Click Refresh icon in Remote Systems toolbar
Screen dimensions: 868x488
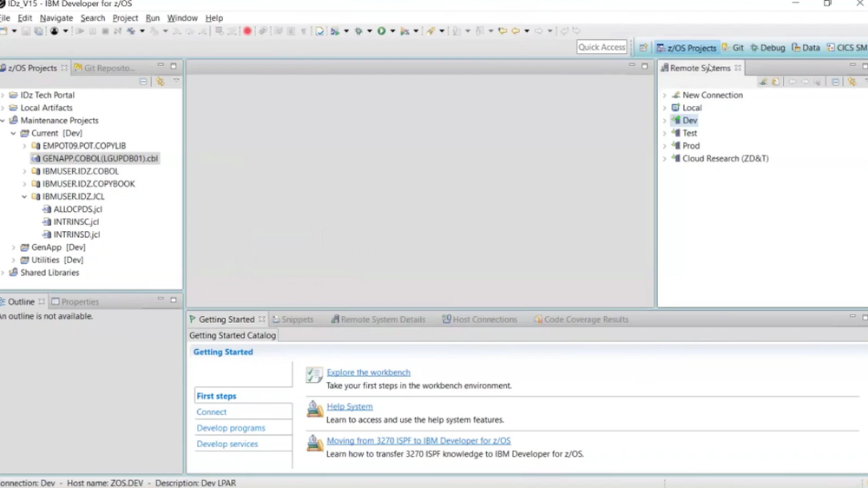point(775,82)
